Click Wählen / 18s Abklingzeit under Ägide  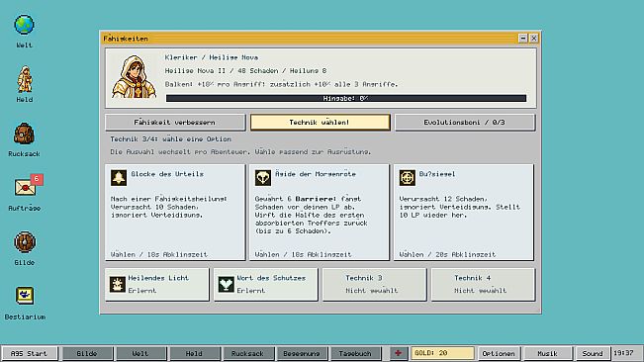tap(303, 254)
